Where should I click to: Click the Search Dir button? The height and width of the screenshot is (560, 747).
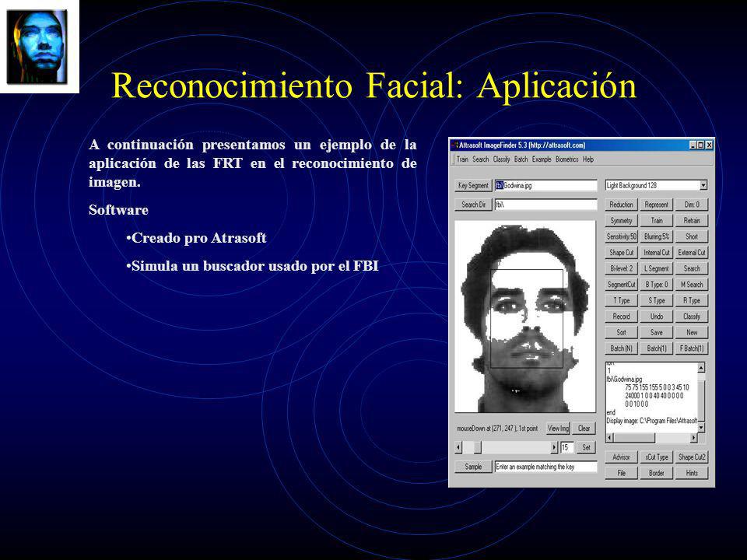[473, 205]
